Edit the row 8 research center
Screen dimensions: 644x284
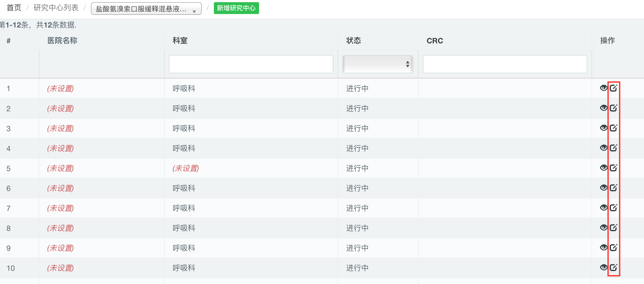tap(613, 227)
